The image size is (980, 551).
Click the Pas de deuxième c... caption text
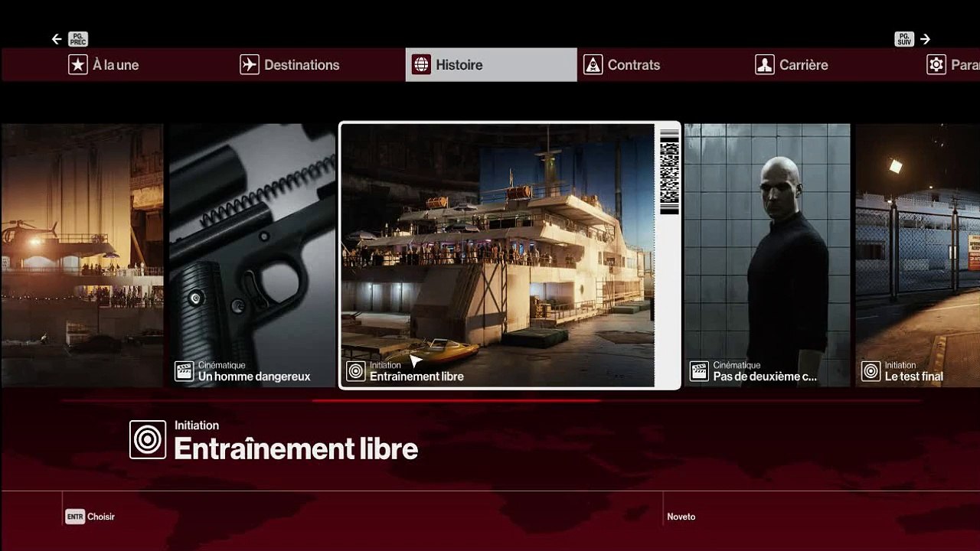(x=765, y=377)
